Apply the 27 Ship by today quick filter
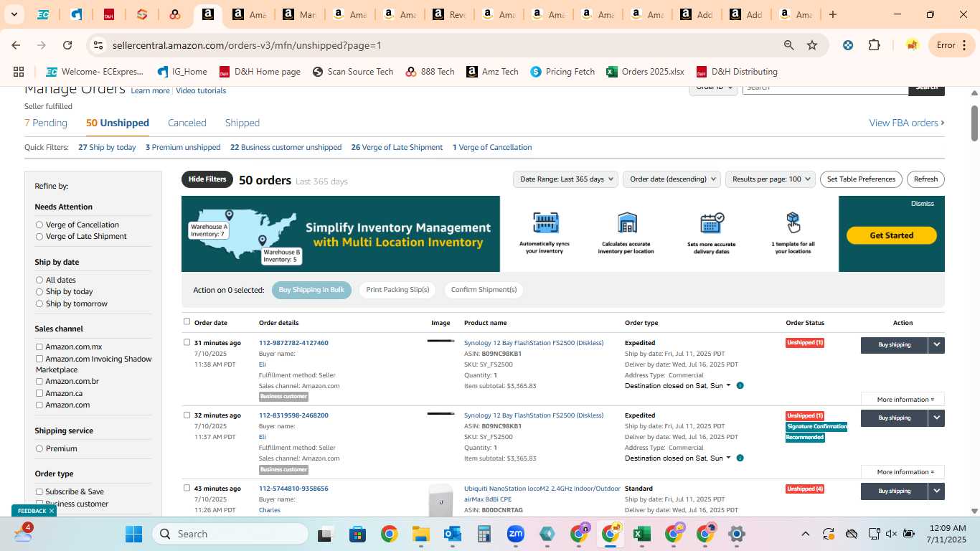Screen dimensions: 980x551 click(107, 148)
